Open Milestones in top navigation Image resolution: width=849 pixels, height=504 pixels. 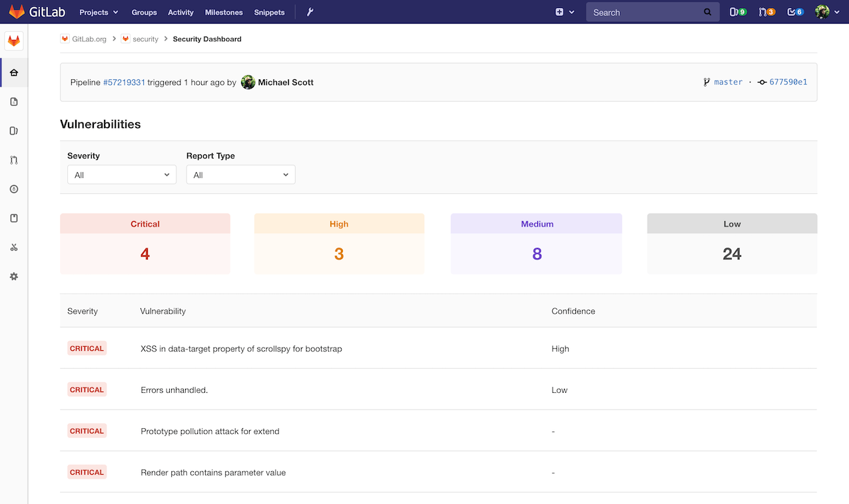[x=224, y=12]
